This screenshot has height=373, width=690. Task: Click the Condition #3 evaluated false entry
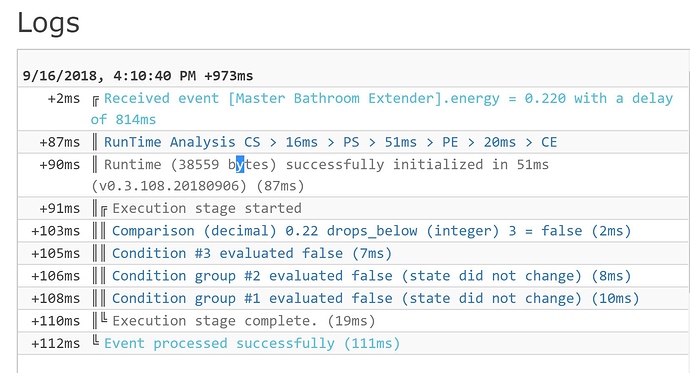tap(252, 253)
